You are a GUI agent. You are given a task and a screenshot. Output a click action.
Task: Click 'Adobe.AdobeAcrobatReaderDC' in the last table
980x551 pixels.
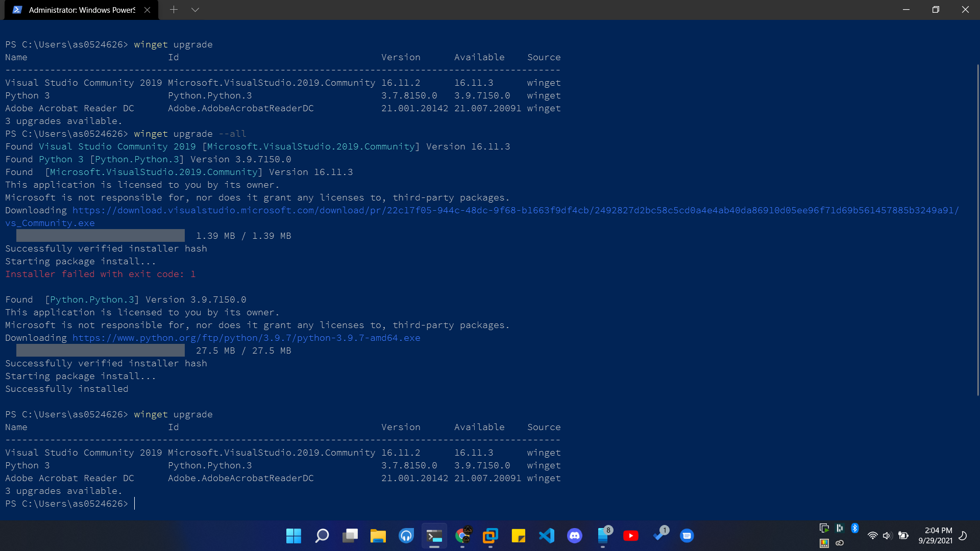coord(241,478)
